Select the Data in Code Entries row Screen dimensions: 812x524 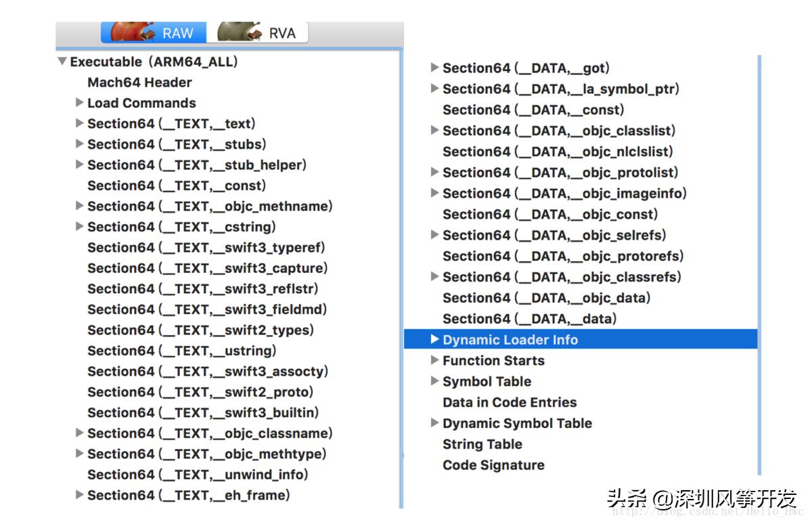[x=510, y=403]
